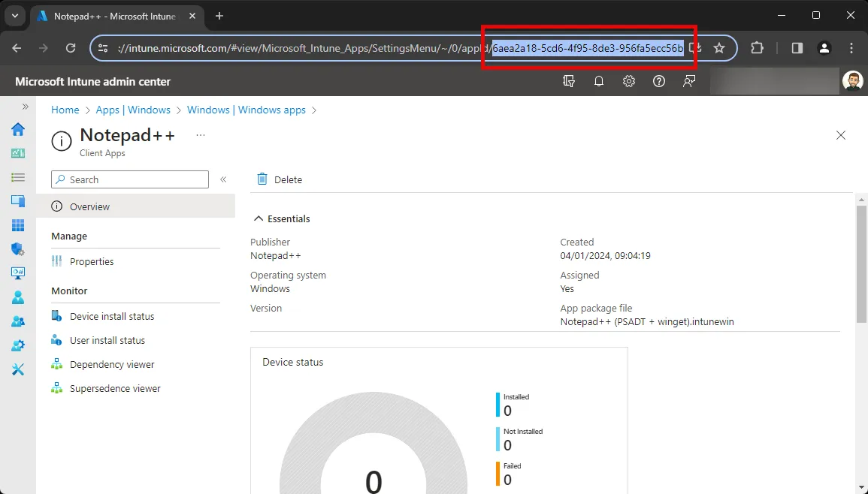Image resolution: width=868 pixels, height=494 pixels.
Task: Open browser Extensions puzzle icon
Action: point(757,48)
